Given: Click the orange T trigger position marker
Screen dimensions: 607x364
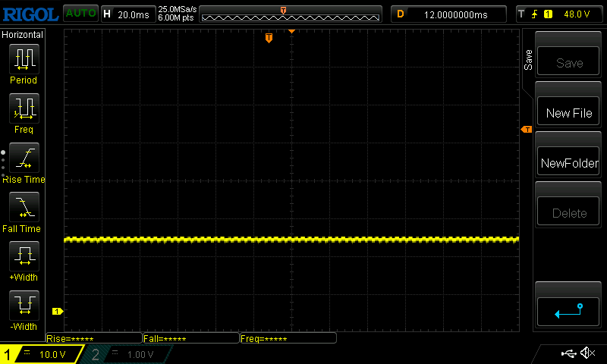Looking at the screenshot, I should click(x=269, y=37).
